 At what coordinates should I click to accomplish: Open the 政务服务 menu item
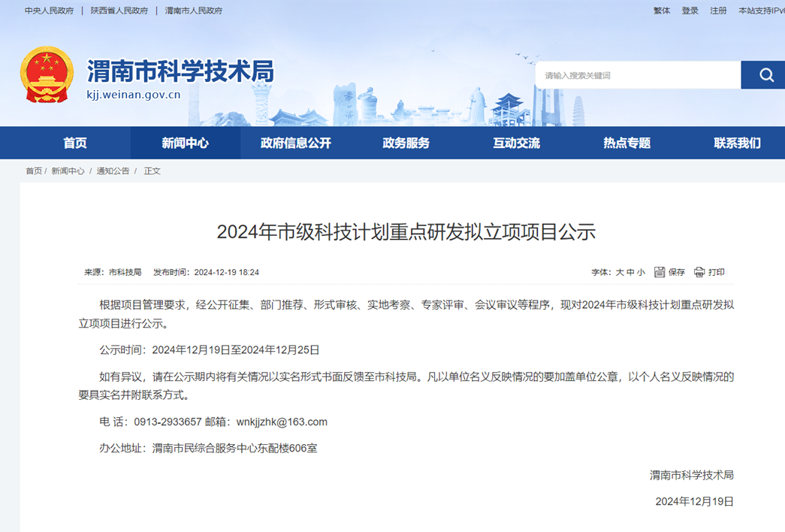[x=406, y=143]
